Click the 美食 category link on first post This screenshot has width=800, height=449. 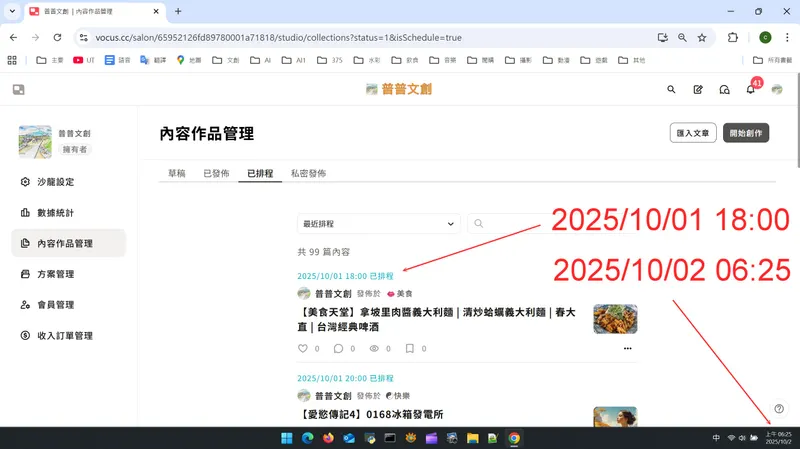[x=400, y=293]
